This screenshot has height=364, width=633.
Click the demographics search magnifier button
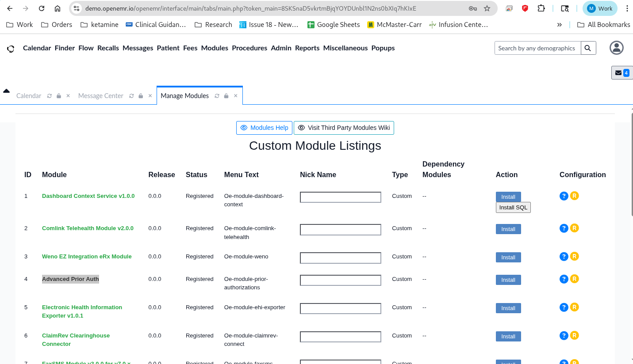point(587,48)
